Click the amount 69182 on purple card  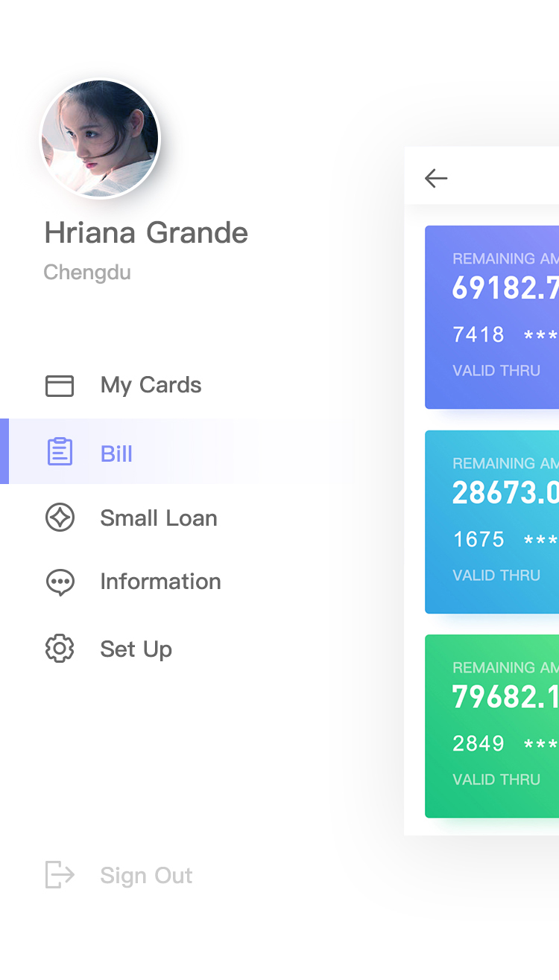(x=505, y=288)
